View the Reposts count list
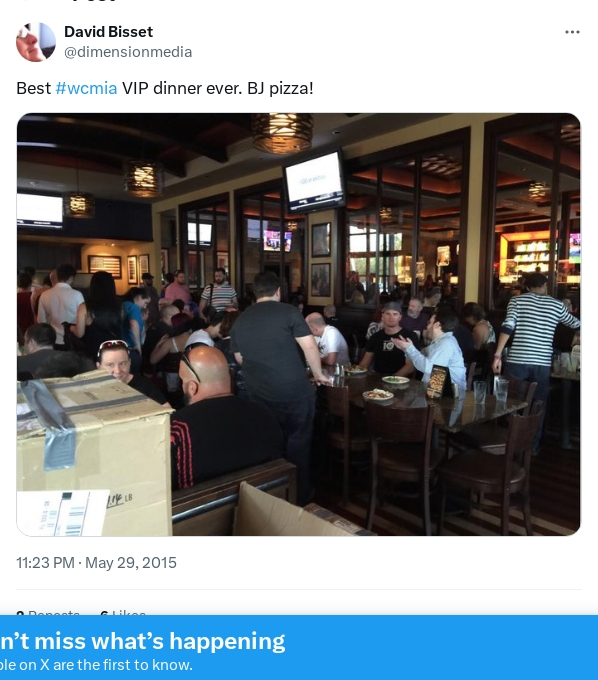Screen dimensions: 598x680 48,612
